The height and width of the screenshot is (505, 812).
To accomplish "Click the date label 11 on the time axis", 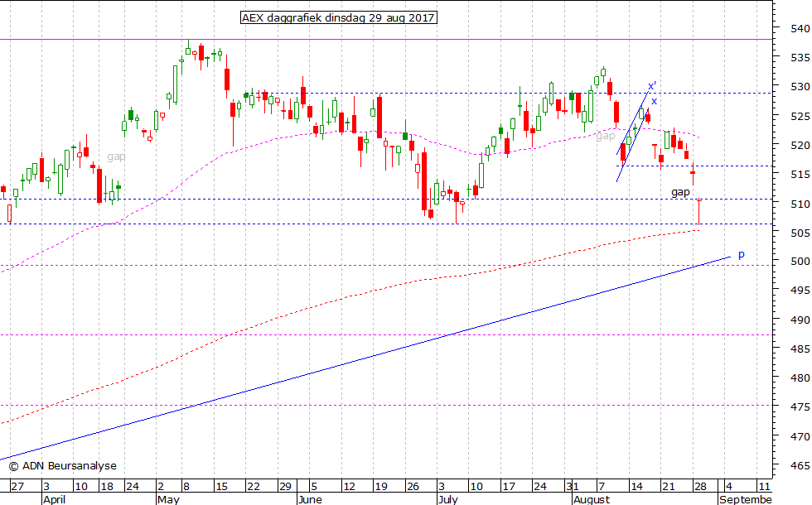I will point(764,487).
